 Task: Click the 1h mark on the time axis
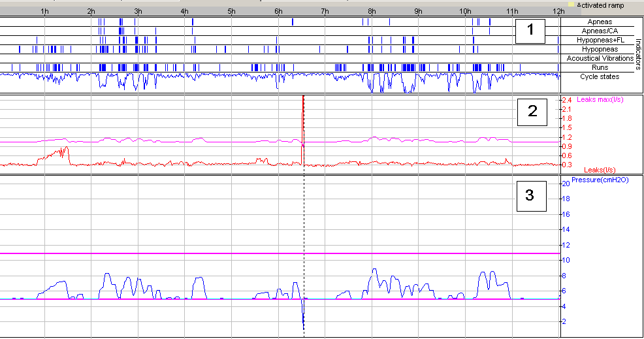(x=44, y=12)
